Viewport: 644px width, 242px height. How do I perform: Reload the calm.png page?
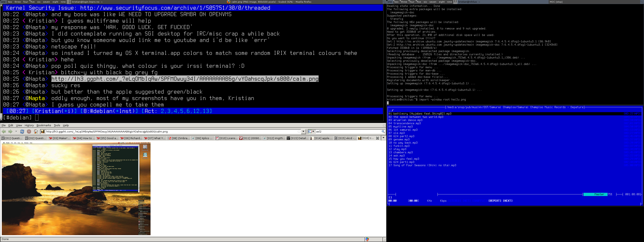tap(22, 131)
